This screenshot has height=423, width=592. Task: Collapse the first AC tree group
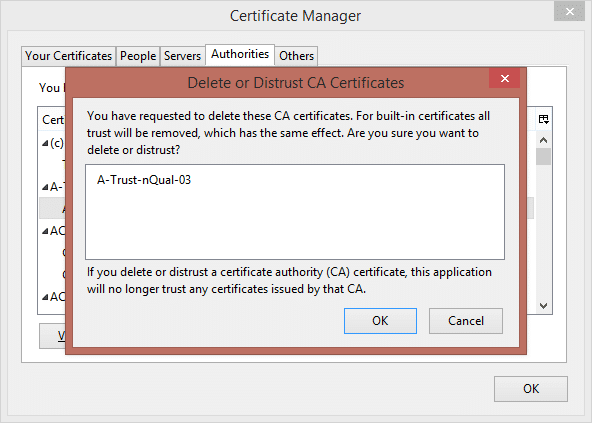[x=45, y=231]
